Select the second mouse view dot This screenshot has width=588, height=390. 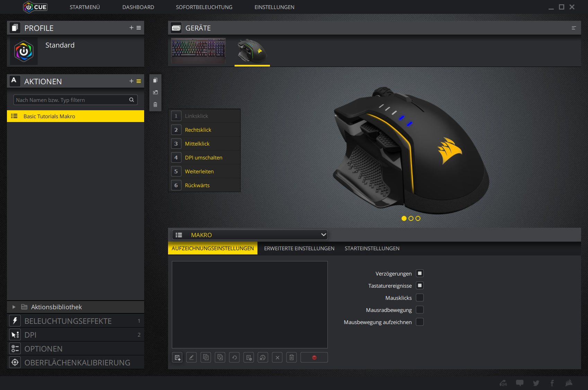click(411, 218)
